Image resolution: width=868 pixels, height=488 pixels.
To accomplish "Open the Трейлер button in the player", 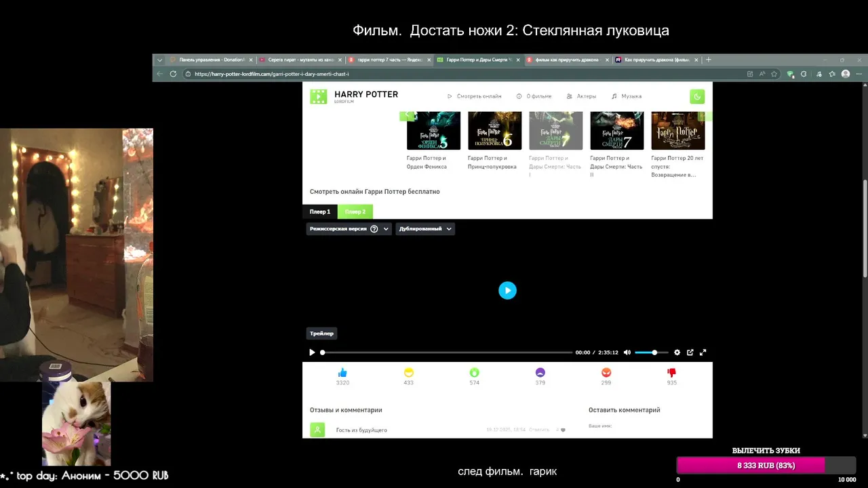I will pos(321,333).
